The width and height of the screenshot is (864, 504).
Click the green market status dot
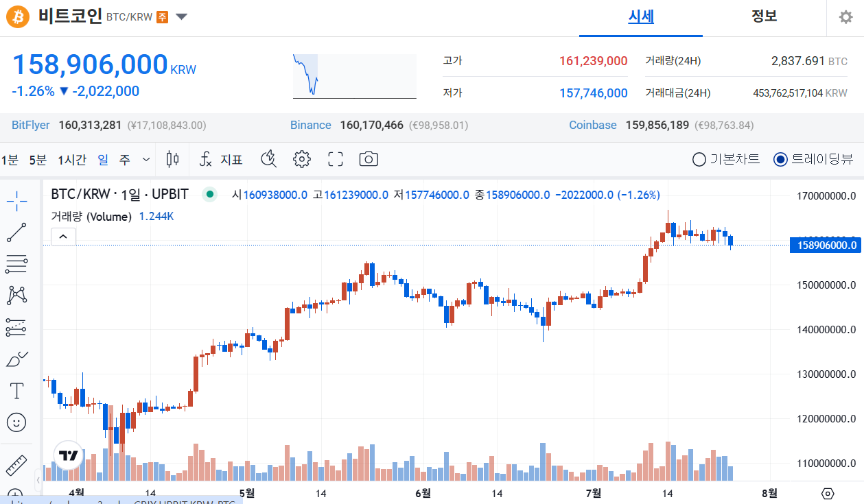pos(210,195)
